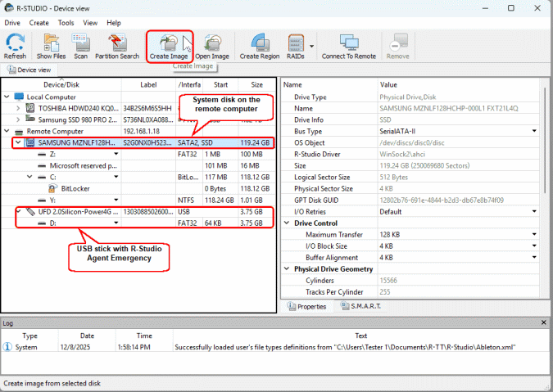Image resolution: width=553 pixels, height=392 pixels.
Task: Click the Refresh toolbar icon
Action: [15, 46]
